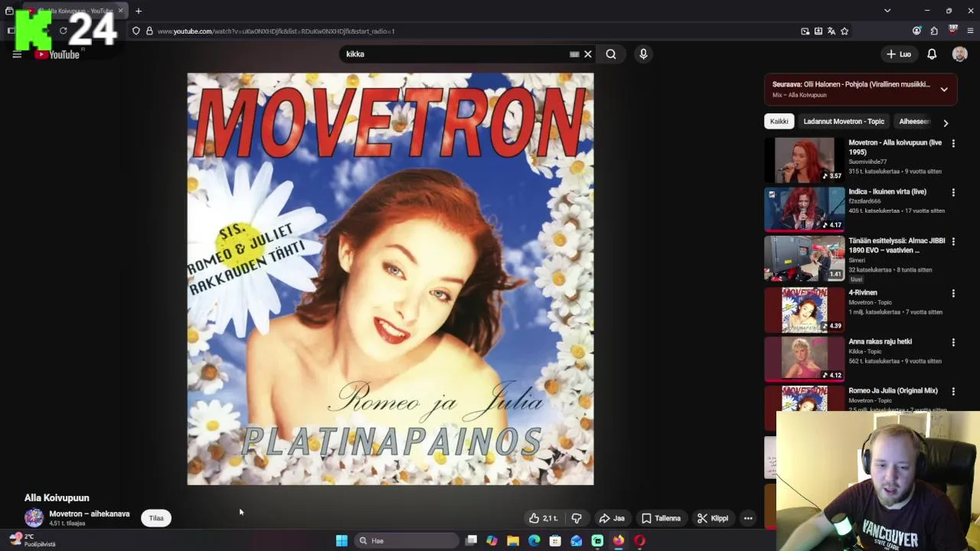The height and width of the screenshot is (551, 980).
Task: Play Romeo Ja Julia (Original Mix) title
Action: (x=893, y=390)
